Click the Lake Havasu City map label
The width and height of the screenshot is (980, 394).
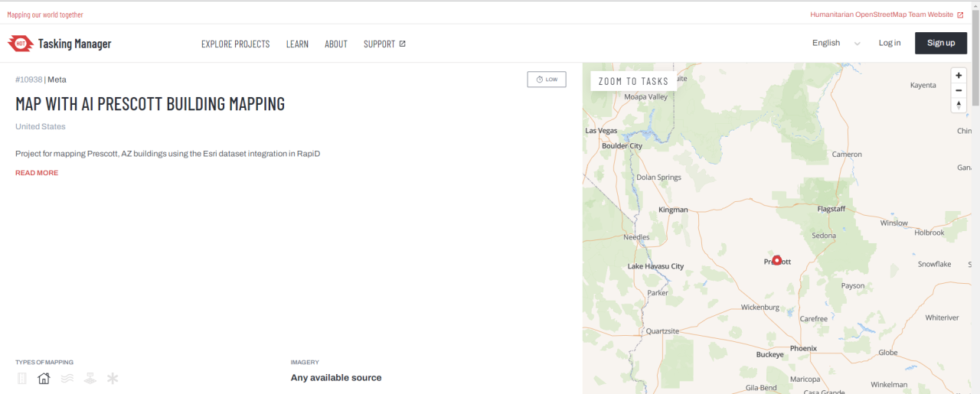(x=656, y=266)
